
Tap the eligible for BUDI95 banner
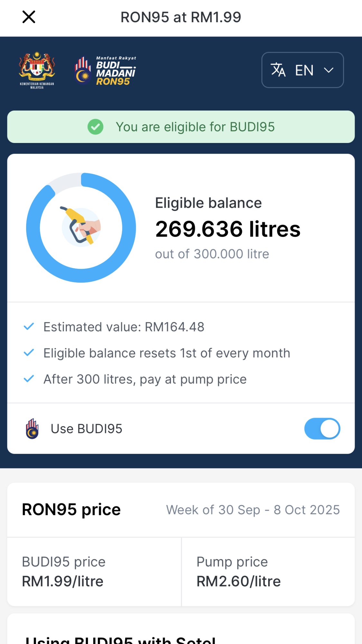[195, 127]
